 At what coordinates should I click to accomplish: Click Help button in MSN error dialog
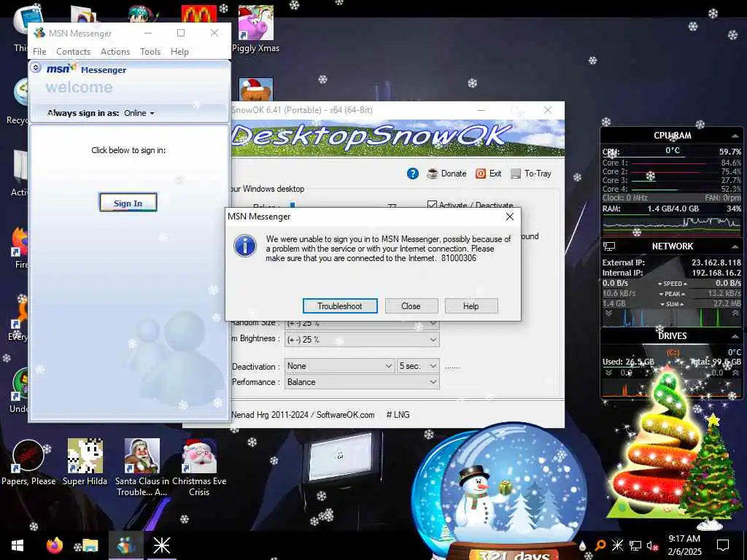(471, 306)
